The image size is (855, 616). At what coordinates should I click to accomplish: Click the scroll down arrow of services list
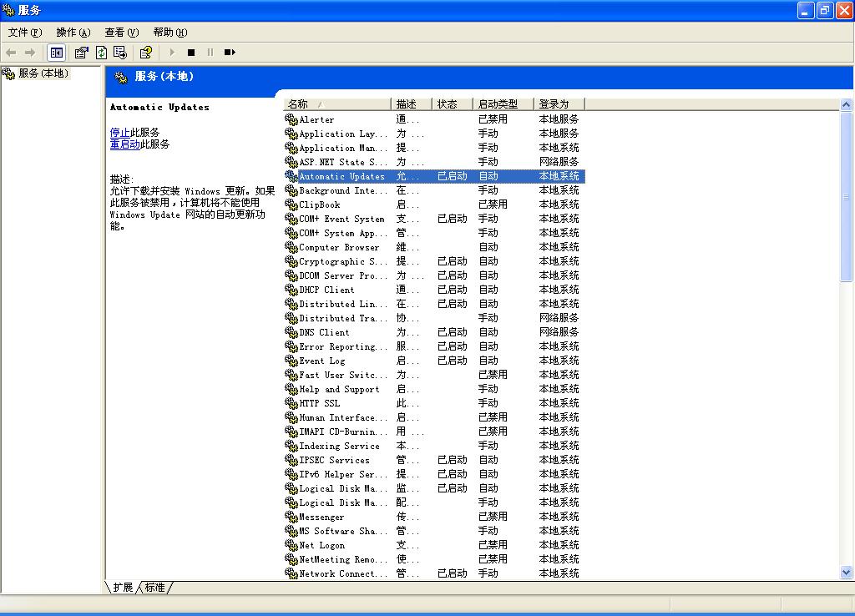tap(847, 573)
